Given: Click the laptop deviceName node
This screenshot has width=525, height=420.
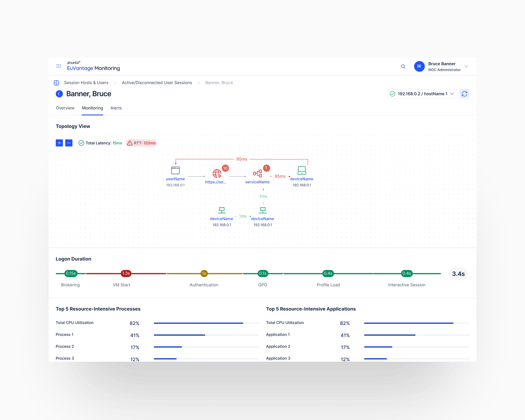Looking at the screenshot, I should point(302,170).
